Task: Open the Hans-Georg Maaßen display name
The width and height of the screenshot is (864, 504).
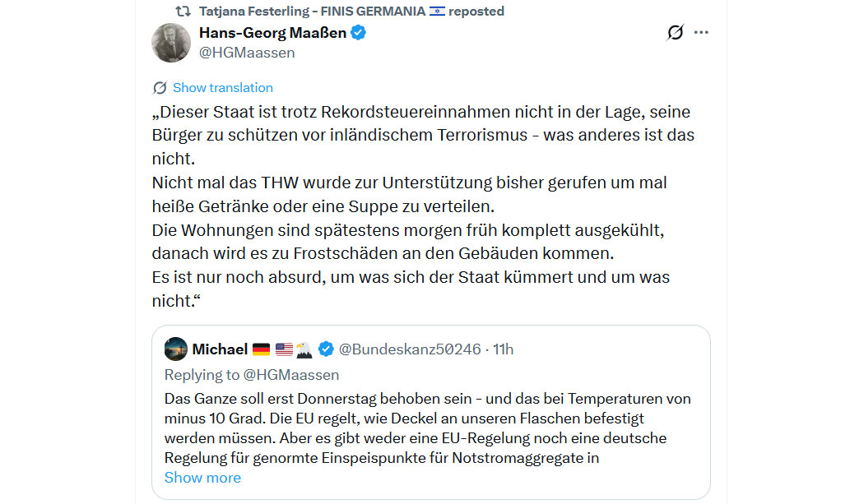Action: pyautogui.click(x=273, y=33)
